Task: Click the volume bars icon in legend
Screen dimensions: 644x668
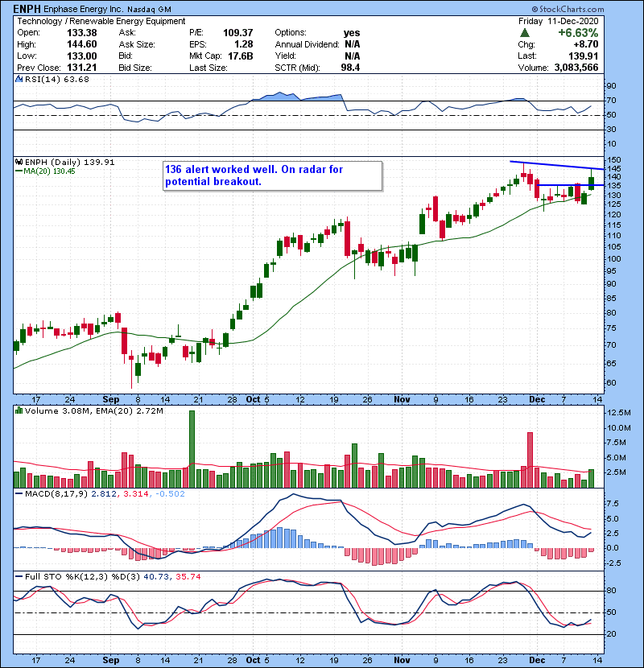Action: 19,410
